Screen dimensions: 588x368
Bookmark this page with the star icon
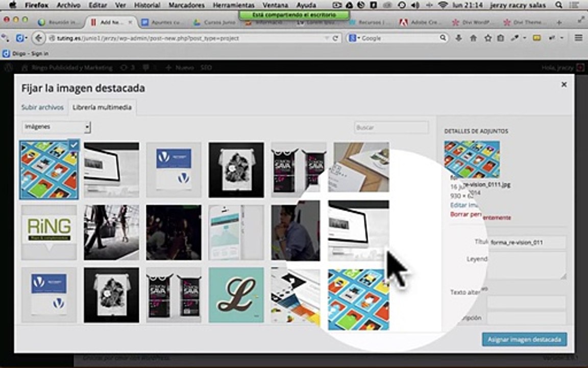pyautogui.click(x=487, y=38)
